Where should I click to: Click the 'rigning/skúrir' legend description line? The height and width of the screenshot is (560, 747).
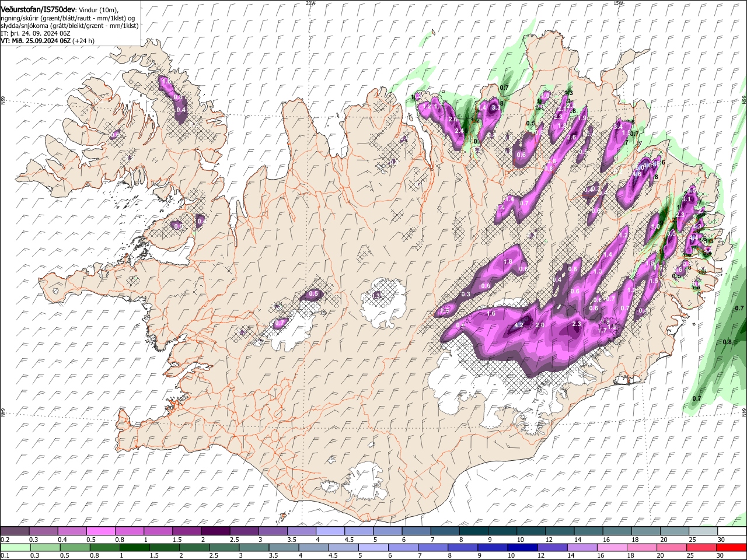point(68,18)
